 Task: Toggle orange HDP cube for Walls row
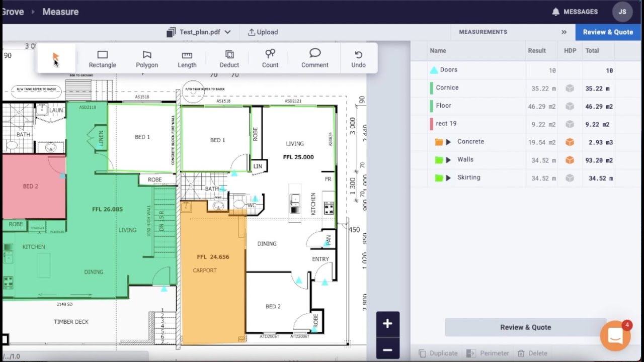point(570,160)
